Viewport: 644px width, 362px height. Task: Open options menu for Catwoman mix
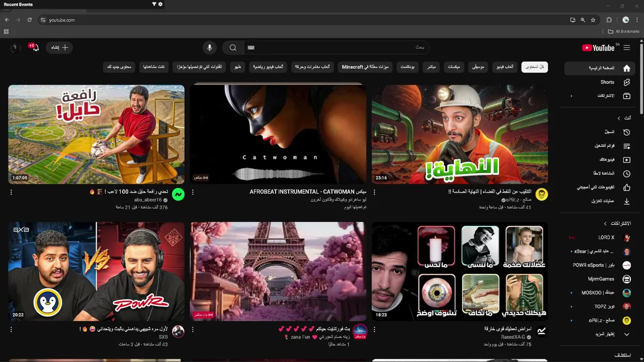click(x=193, y=192)
